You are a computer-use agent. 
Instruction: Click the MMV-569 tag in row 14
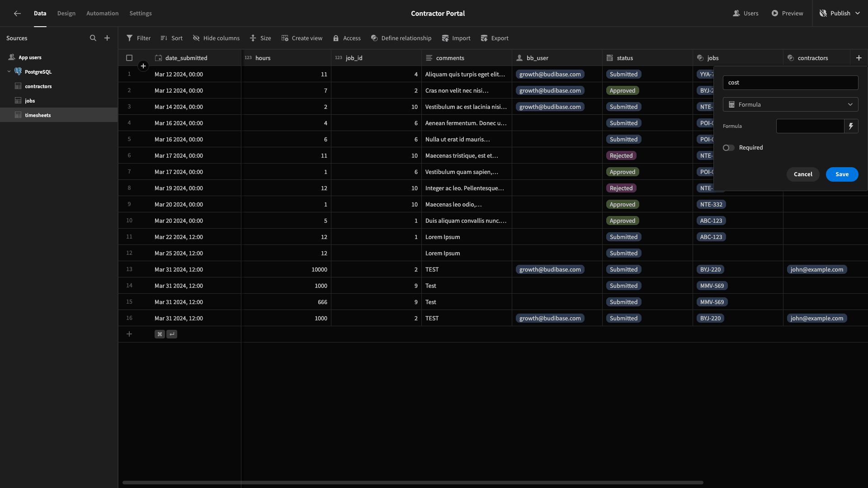(x=712, y=286)
